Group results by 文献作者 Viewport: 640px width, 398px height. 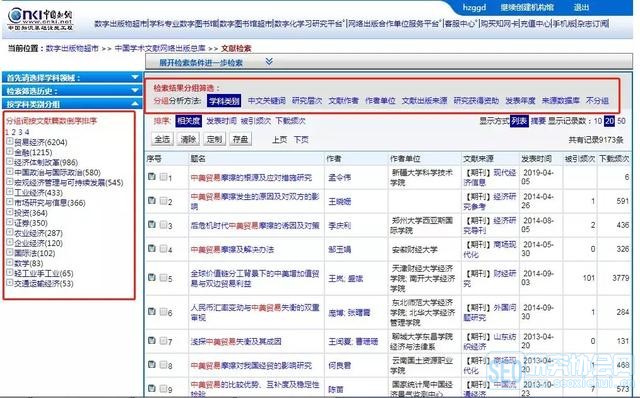pyautogui.click(x=343, y=100)
